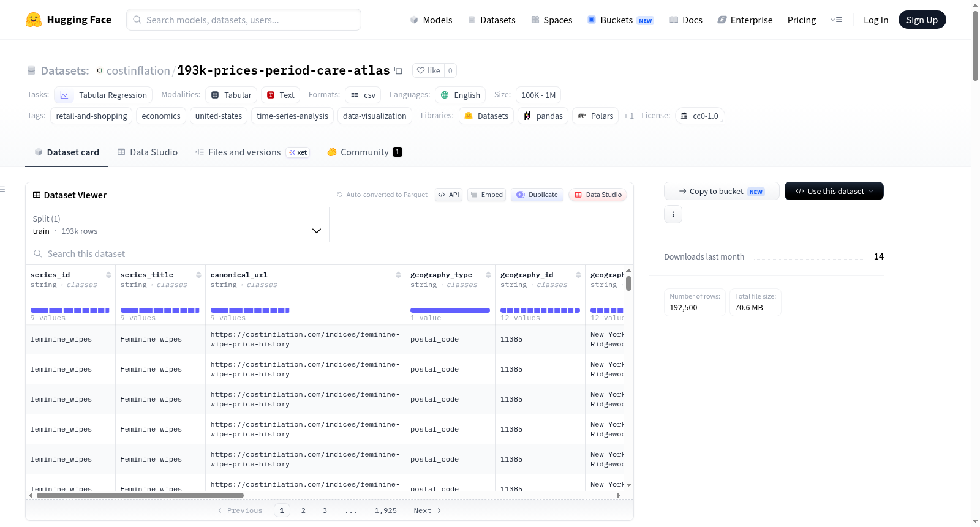This screenshot has height=527, width=980.
Task: Sort the canonical_url column
Action: [398, 275]
